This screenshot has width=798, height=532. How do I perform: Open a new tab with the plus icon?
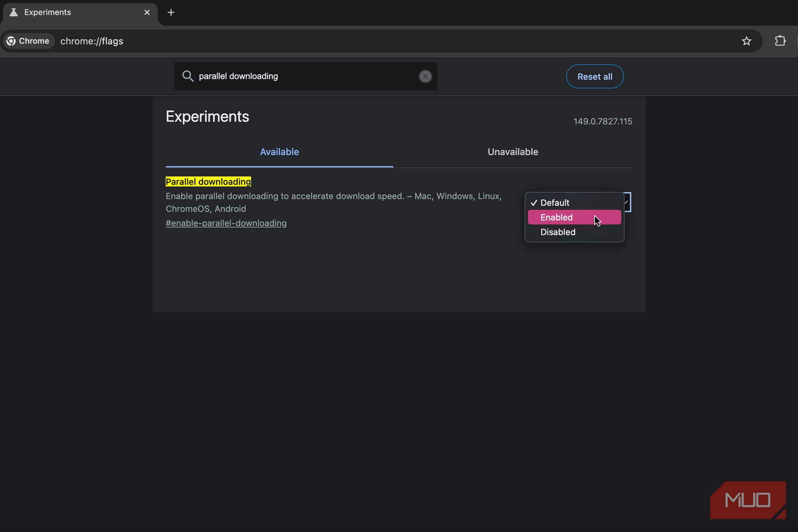tap(171, 13)
